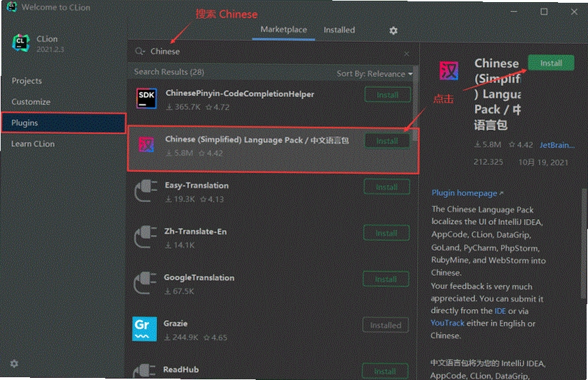Image resolution: width=588 pixels, height=380 pixels.
Task: Click the Search Results (28) label
Action: click(169, 72)
